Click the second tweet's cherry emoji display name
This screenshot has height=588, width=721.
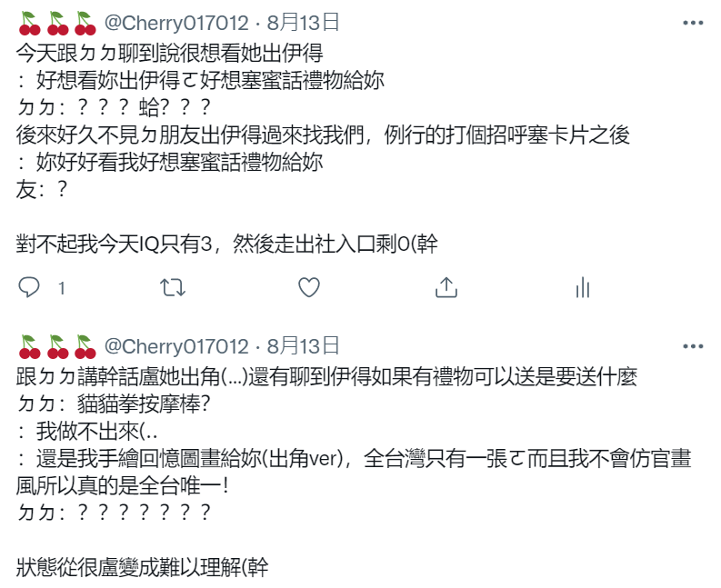click(x=57, y=347)
